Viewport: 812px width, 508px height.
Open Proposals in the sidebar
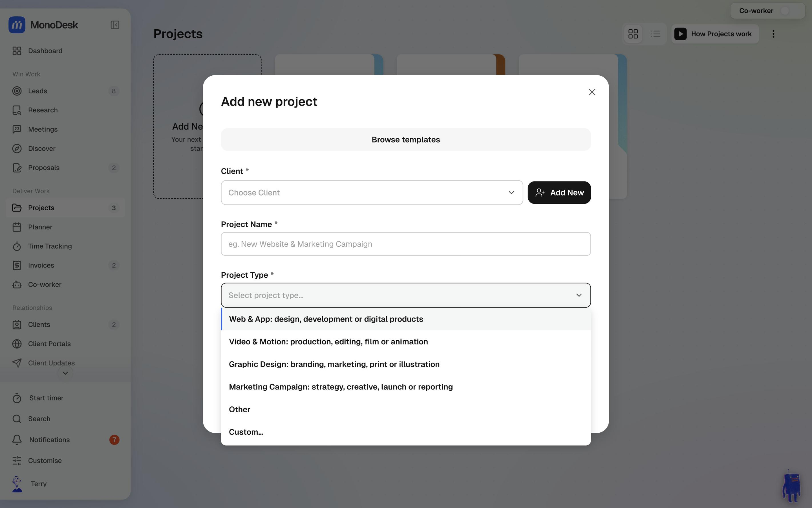click(x=65, y=168)
